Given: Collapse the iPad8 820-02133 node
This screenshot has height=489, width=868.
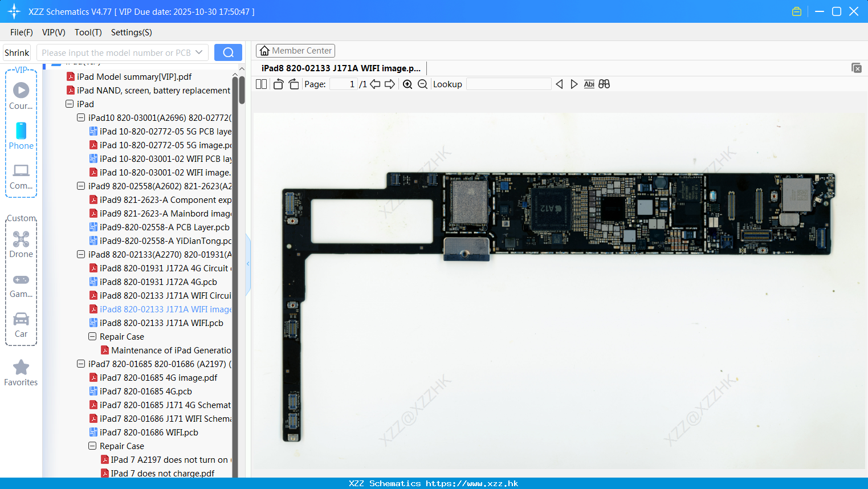Looking at the screenshot, I should tap(81, 254).
